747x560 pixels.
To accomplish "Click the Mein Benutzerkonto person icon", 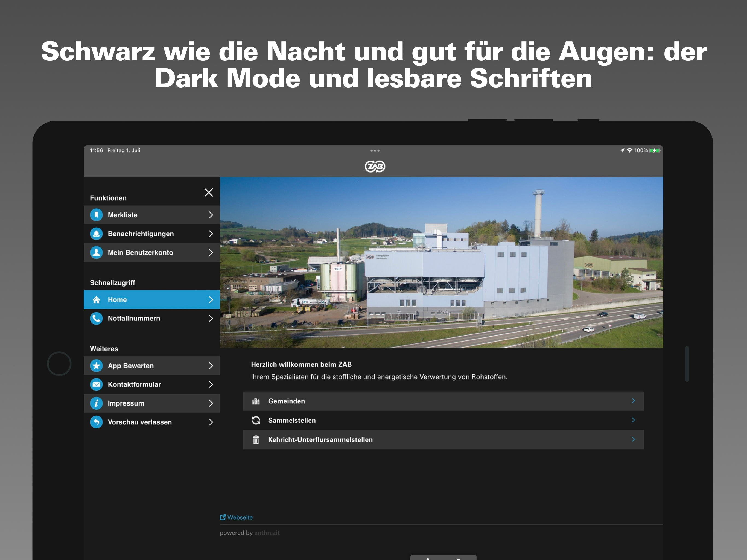I will point(96,253).
